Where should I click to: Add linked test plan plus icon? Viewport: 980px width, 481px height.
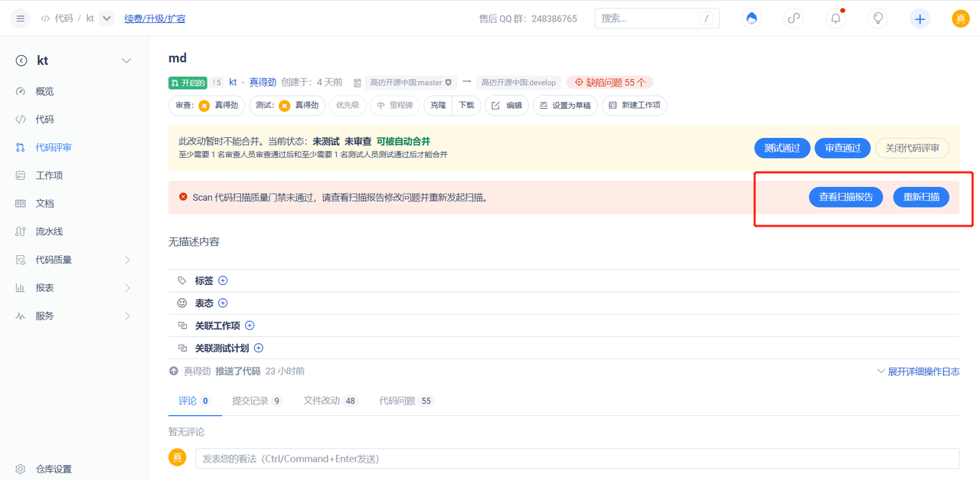259,348
